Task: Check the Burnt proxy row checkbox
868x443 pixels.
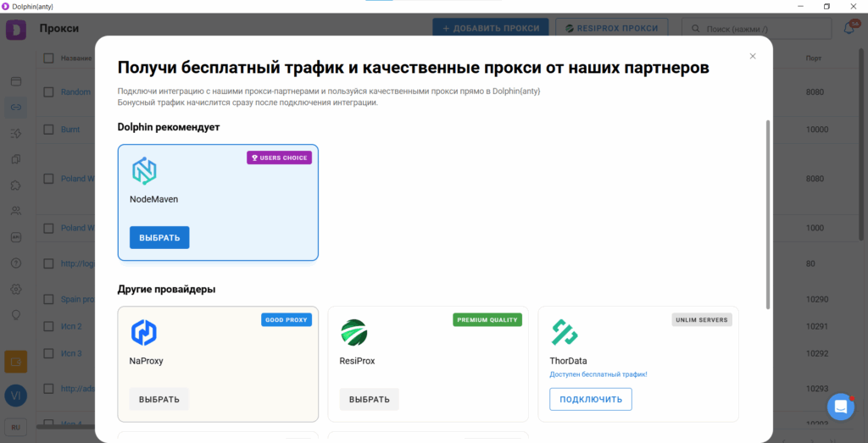Action: 48,130
